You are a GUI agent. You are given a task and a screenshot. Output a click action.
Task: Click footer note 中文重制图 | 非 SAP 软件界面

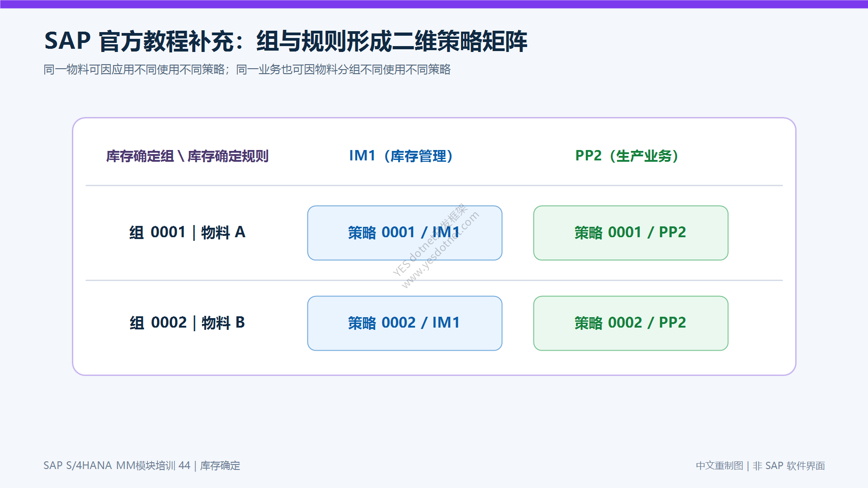(760, 465)
